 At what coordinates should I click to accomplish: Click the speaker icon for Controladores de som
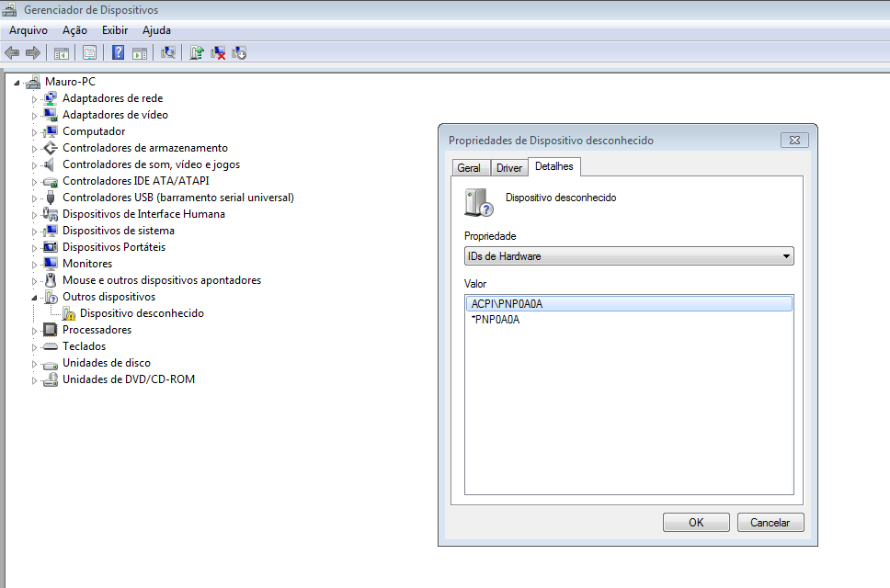pos(50,164)
